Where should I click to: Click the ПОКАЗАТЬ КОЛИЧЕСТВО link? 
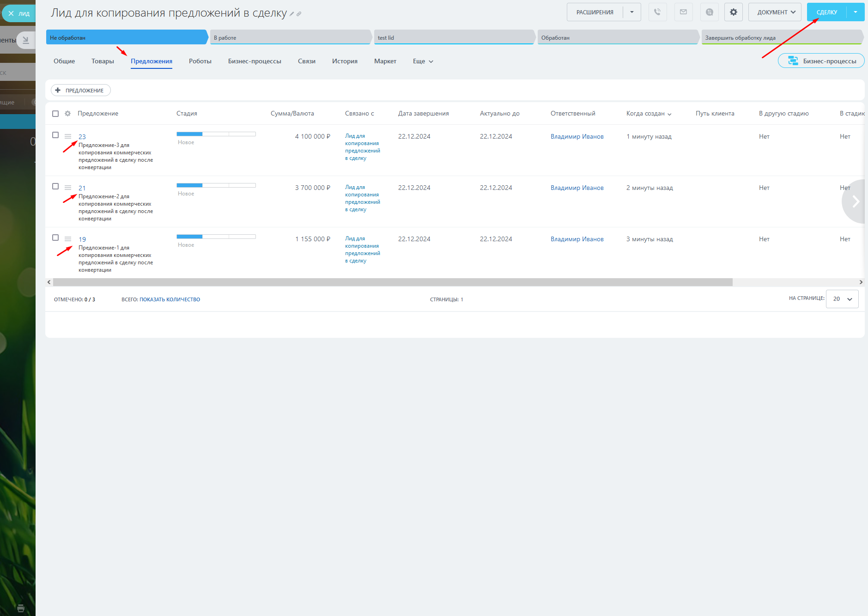tap(170, 299)
